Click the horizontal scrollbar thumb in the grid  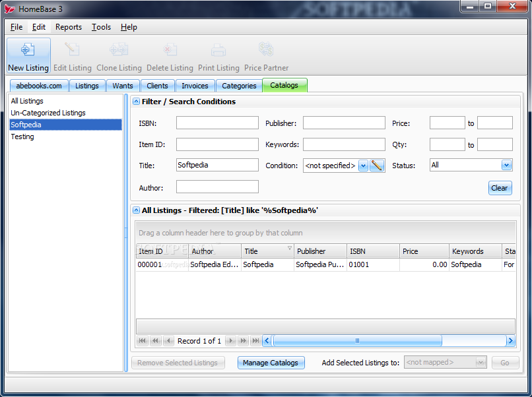[357, 341]
